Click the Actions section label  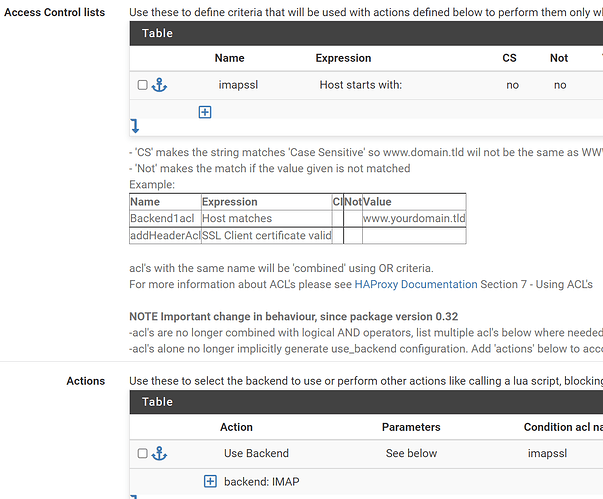[x=86, y=381]
